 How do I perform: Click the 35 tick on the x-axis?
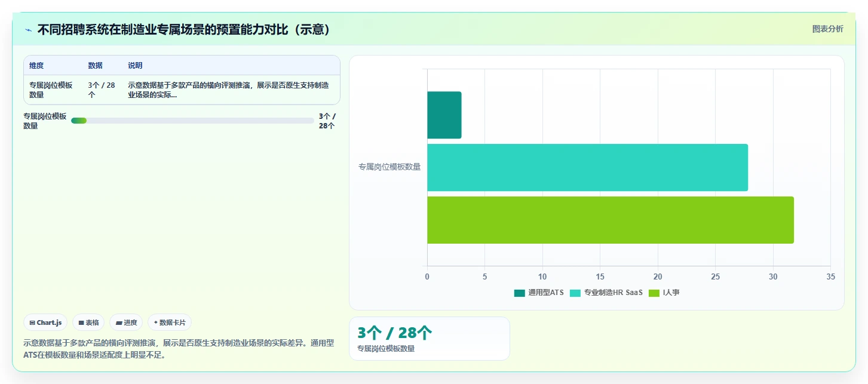tap(830, 277)
